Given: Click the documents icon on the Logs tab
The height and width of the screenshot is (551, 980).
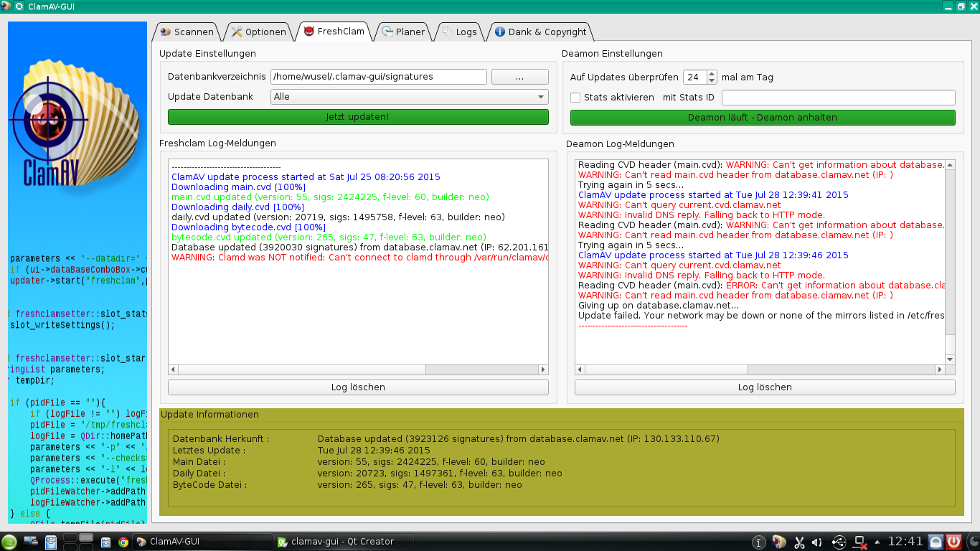Looking at the screenshot, I should (x=446, y=32).
